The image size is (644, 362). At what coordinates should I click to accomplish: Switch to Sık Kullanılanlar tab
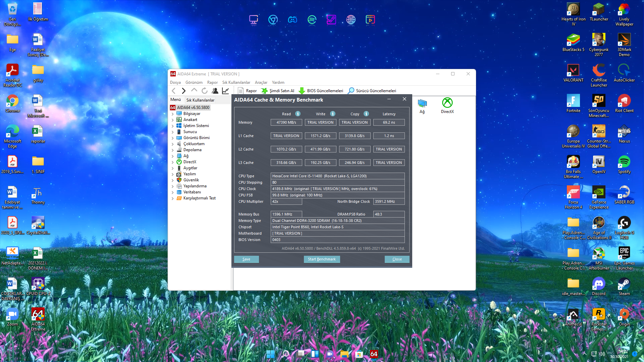tap(200, 100)
